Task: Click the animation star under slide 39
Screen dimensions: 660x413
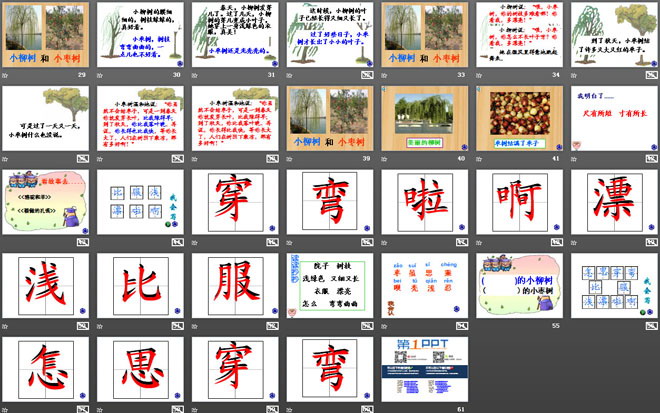Action: pyautogui.click(x=290, y=159)
